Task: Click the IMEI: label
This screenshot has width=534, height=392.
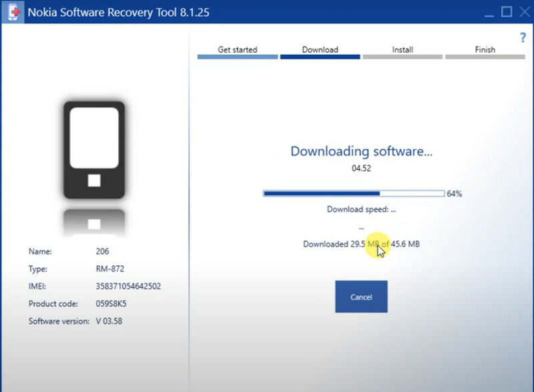Action: click(x=37, y=286)
